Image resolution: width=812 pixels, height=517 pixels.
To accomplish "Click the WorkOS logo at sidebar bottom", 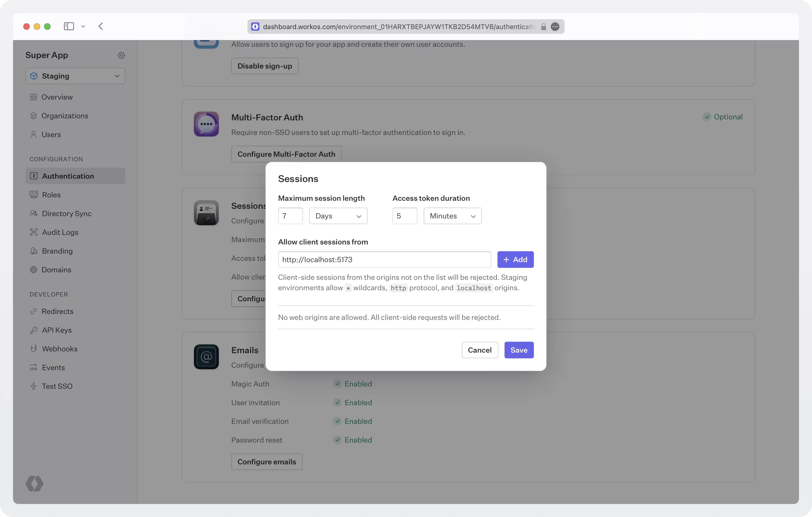I will [34, 484].
